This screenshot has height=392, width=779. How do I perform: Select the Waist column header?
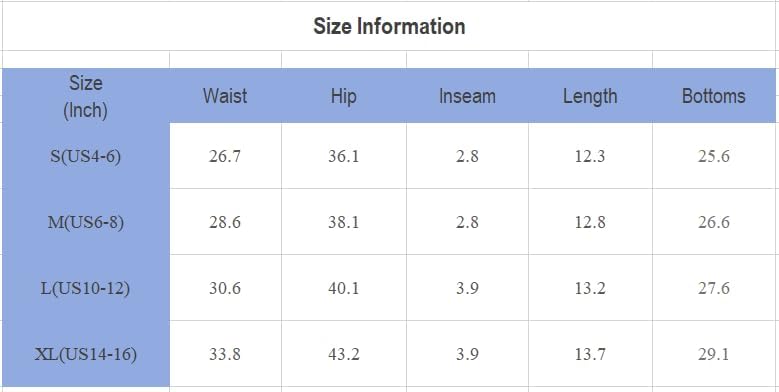(x=225, y=96)
